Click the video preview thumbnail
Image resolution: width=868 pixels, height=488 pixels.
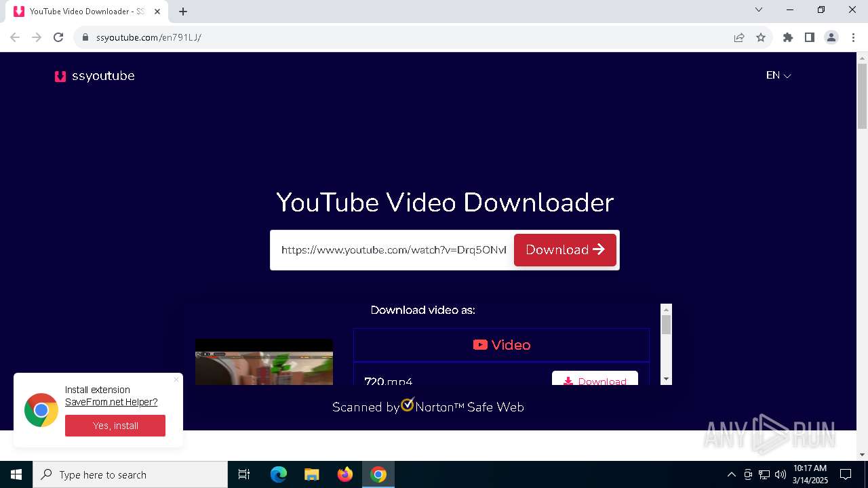click(264, 362)
